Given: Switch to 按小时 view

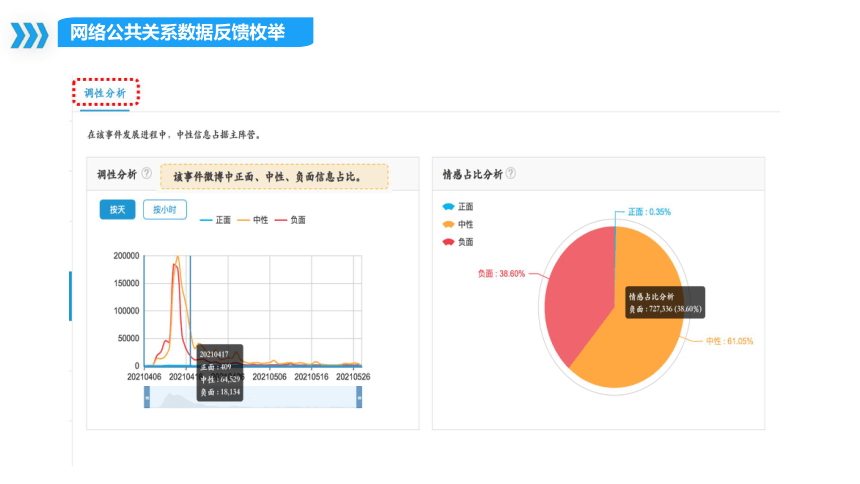Looking at the screenshot, I should (165, 210).
